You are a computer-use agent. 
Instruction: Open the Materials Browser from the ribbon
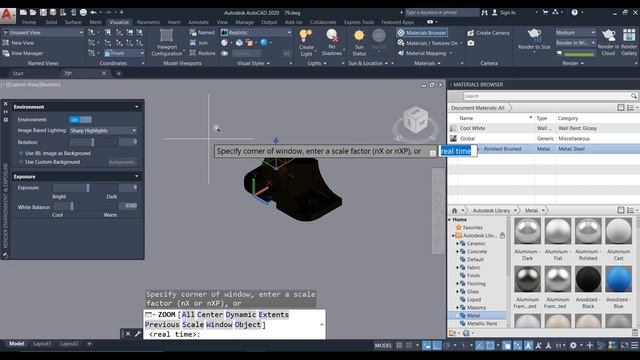[422, 33]
